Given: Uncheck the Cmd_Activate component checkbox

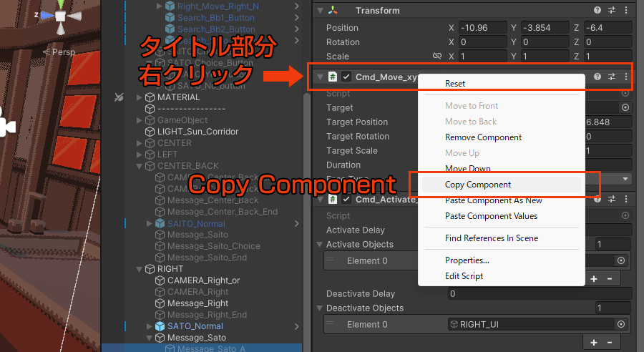Looking at the screenshot, I should 346,199.
